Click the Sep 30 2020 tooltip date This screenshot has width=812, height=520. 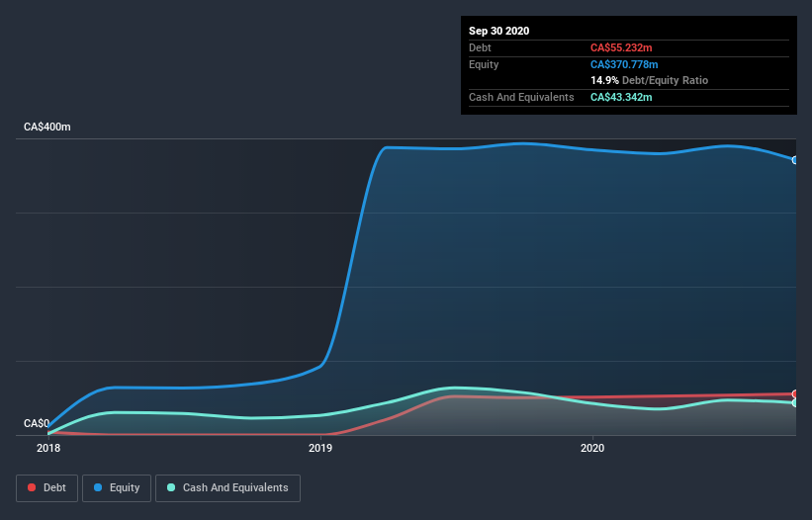click(x=498, y=31)
